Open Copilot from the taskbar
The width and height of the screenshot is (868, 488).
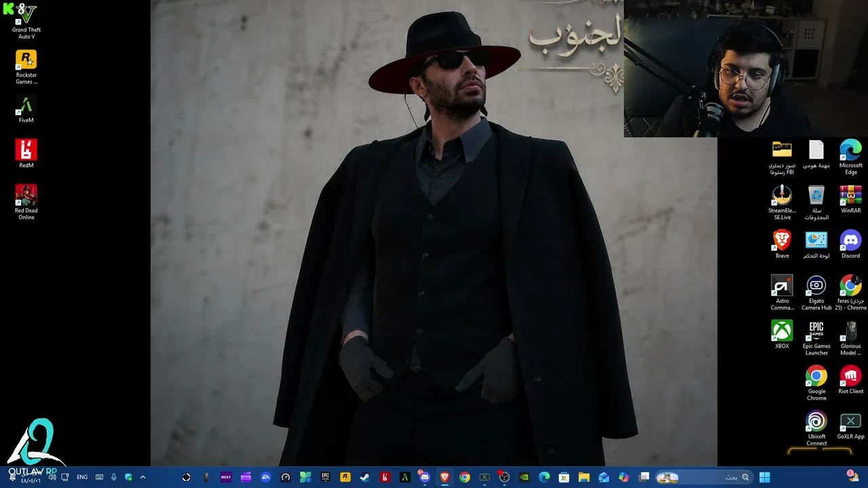pos(624,477)
